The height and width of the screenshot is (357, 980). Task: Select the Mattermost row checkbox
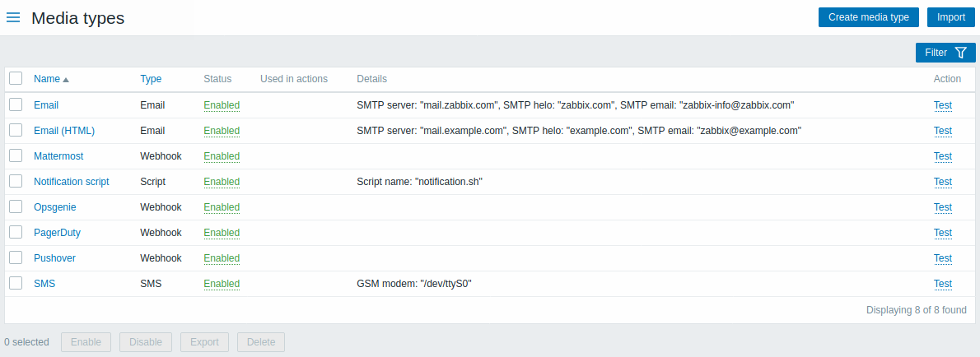tap(16, 155)
